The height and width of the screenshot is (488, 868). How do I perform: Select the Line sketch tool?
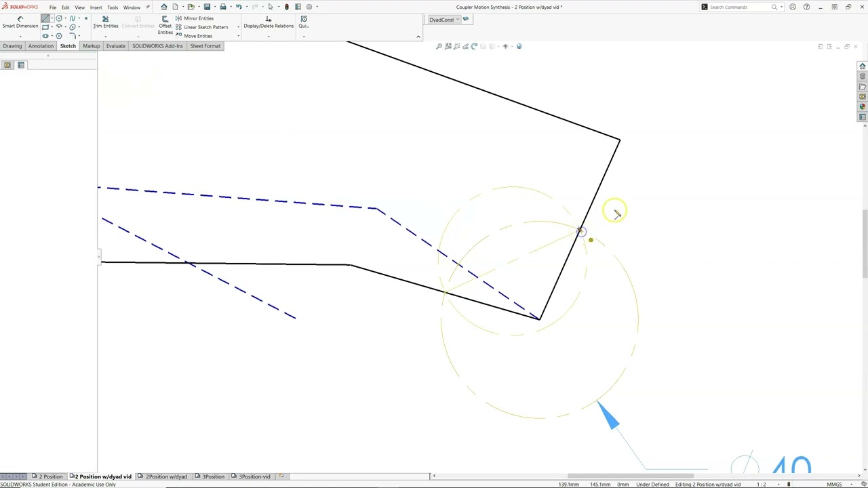point(45,18)
